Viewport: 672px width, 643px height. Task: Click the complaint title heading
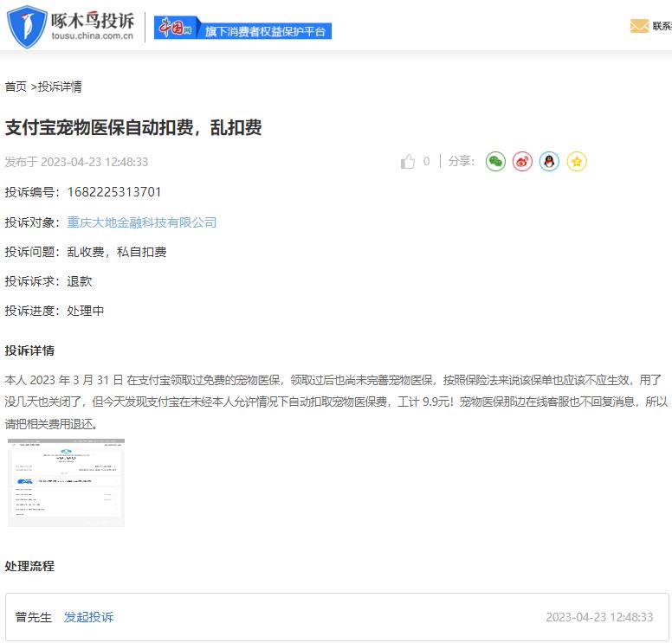pyautogui.click(x=133, y=127)
